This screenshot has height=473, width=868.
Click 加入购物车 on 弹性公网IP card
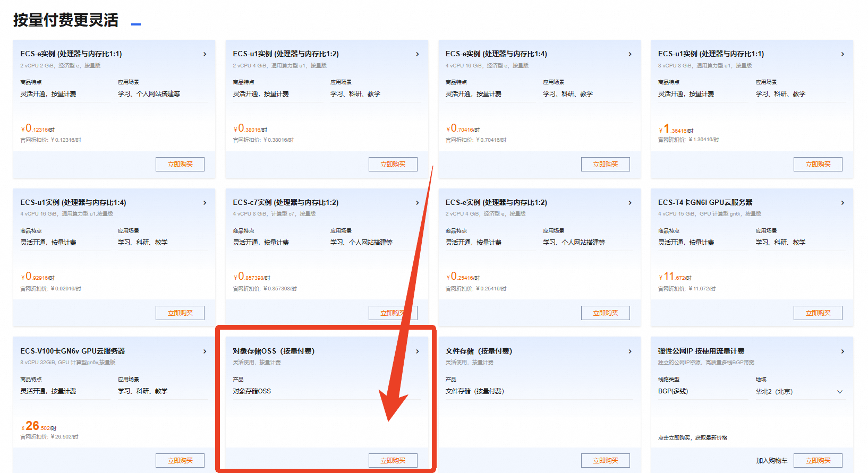pos(772,461)
